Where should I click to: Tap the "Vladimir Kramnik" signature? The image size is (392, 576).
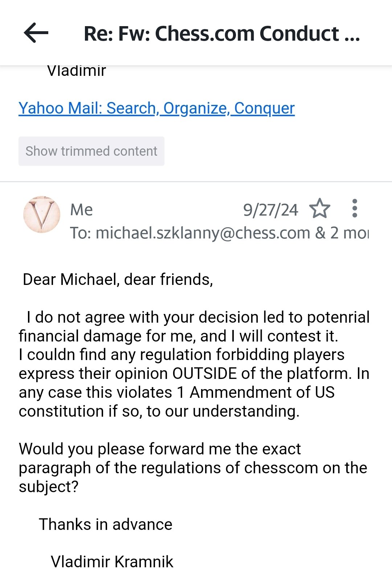(x=112, y=561)
